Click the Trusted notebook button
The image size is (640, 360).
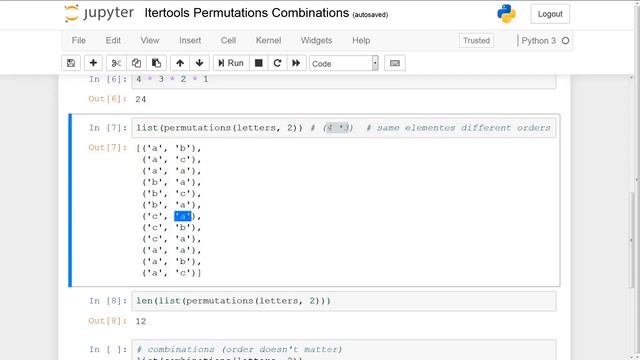click(x=476, y=40)
